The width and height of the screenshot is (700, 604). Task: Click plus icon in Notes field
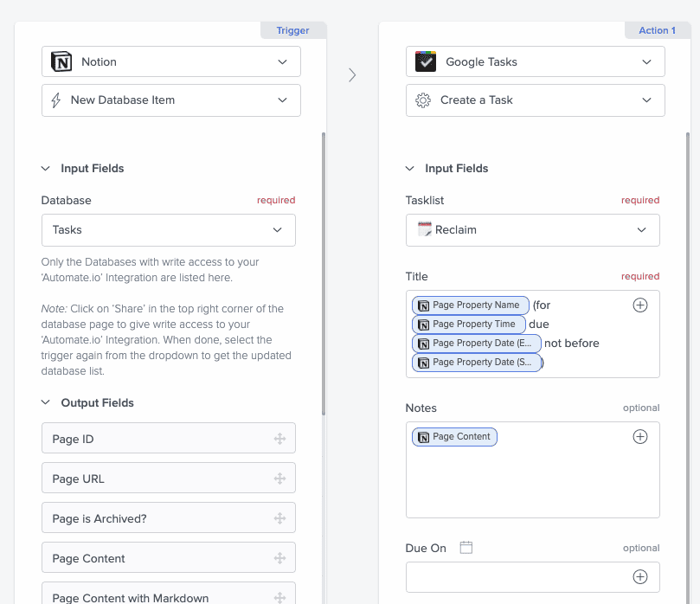tap(640, 437)
